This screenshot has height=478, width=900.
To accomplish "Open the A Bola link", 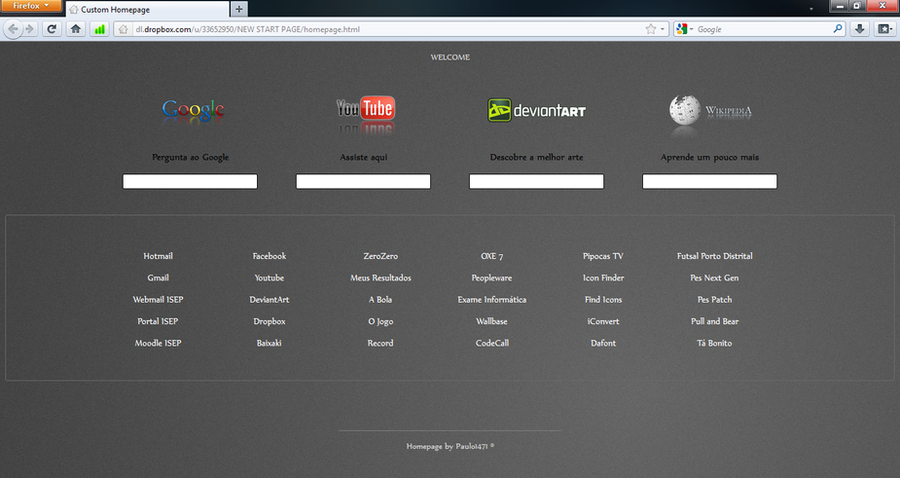I will pyautogui.click(x=381, y=300).
